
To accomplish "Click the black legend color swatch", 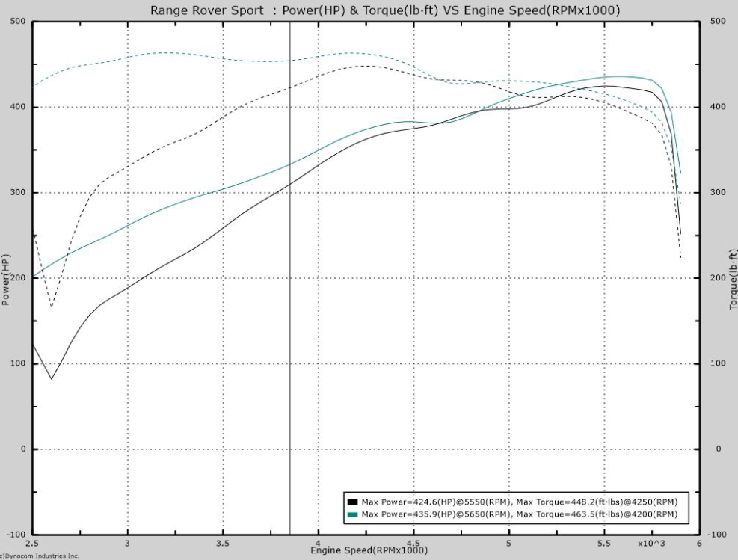I will pos(352,502).
